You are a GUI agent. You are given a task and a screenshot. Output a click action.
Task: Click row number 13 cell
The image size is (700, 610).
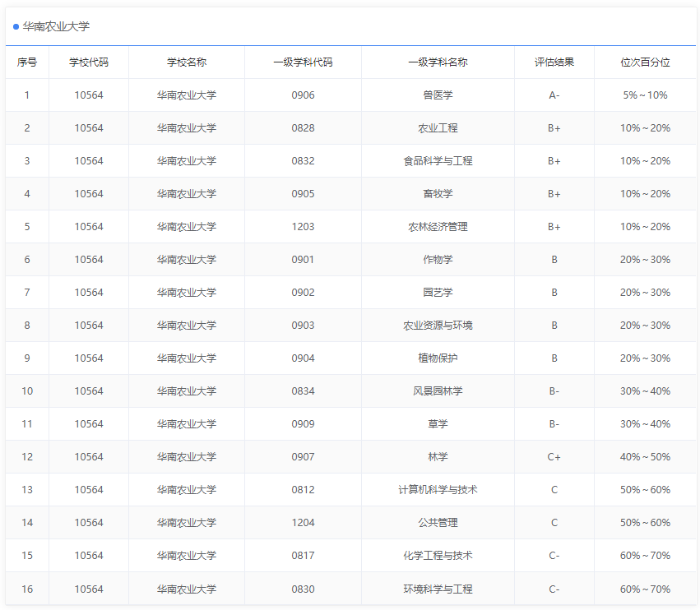click(27, 489)
